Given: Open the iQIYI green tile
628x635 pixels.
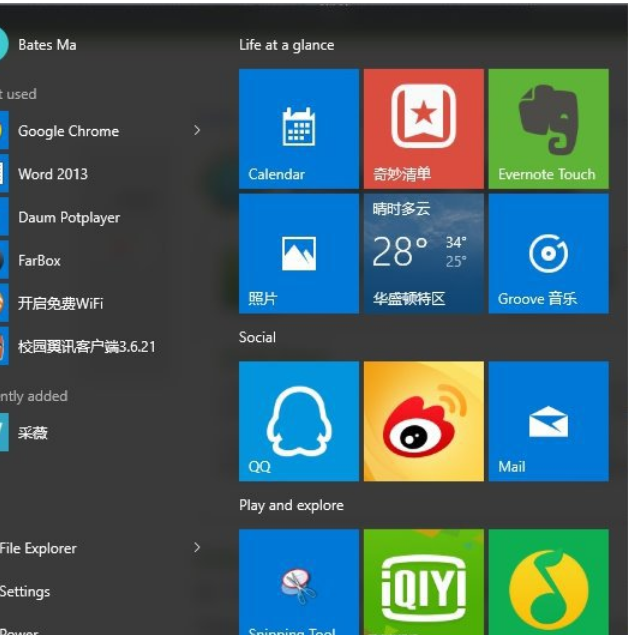Looking at the screenshot, I should coord(424,582).
